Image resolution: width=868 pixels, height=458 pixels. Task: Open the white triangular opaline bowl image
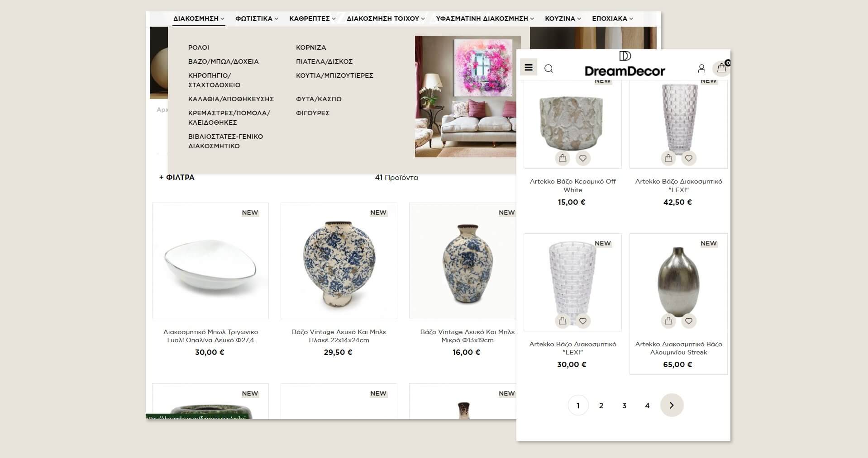click(210, 261)
